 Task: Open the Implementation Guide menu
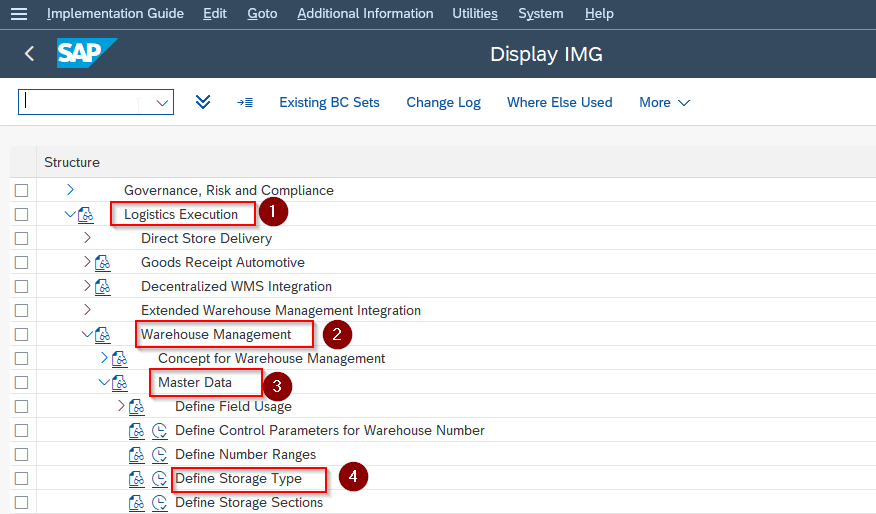click(115, 13)
